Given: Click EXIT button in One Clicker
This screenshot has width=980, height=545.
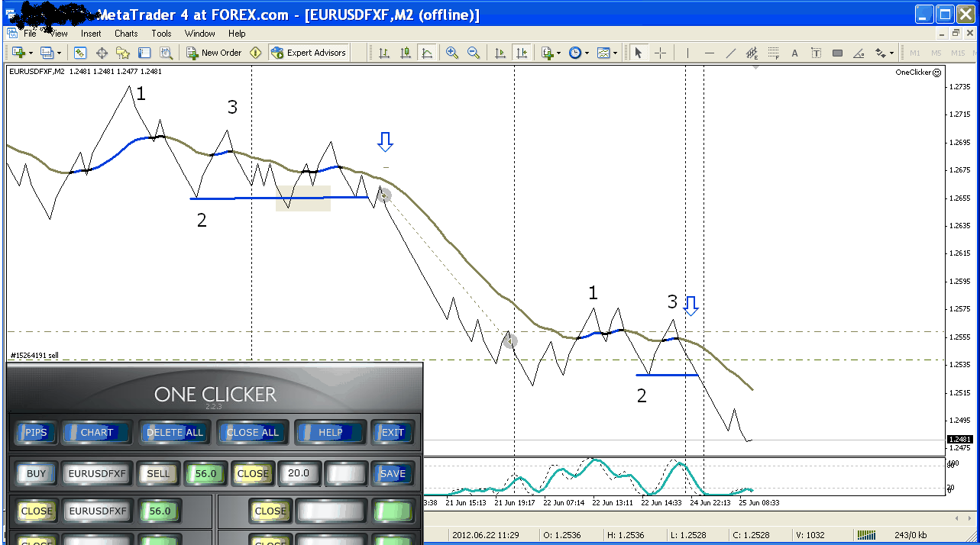Looking at the screenshot, I should (393, 432).
